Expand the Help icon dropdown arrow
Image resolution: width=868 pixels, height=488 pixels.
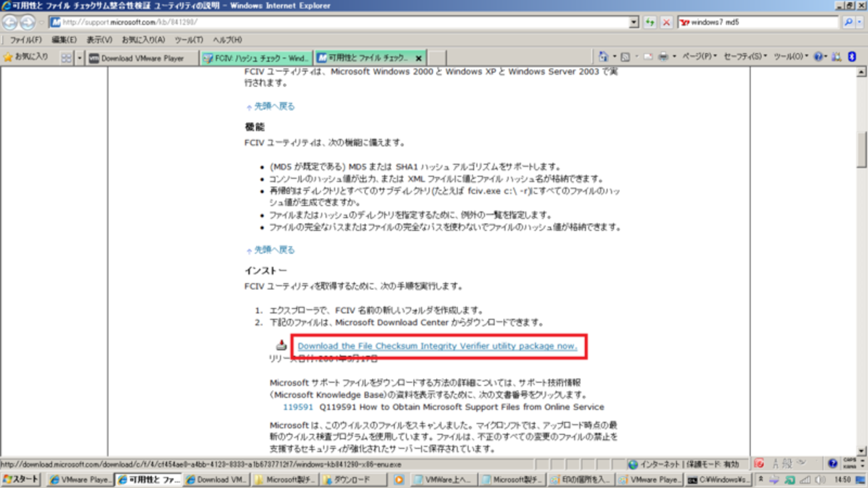[826, 57]
